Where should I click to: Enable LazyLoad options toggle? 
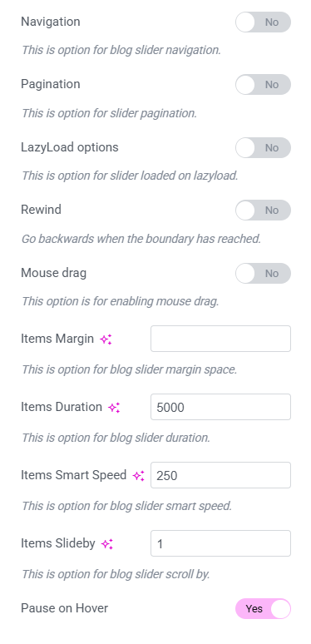click(263, 147)
